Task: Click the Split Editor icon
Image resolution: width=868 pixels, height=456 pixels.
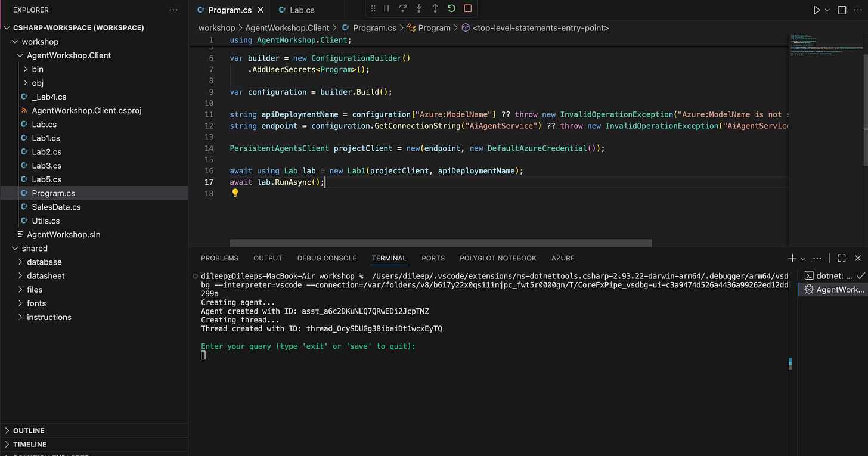Action: tap(842, 10)
